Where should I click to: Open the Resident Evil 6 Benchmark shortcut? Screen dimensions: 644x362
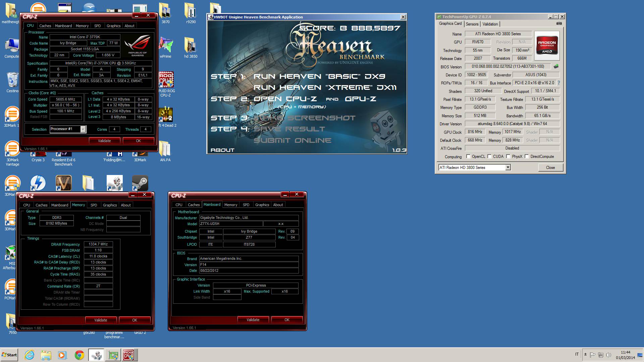coord(63,159)
